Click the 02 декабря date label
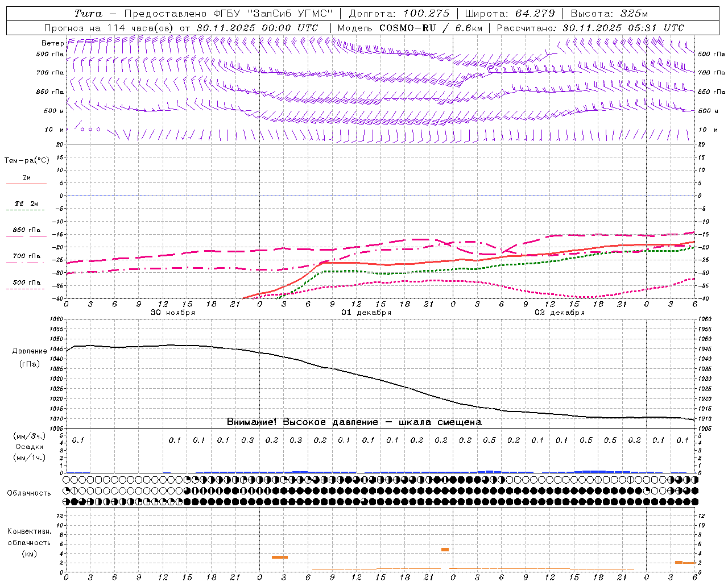 pos(560,313)
